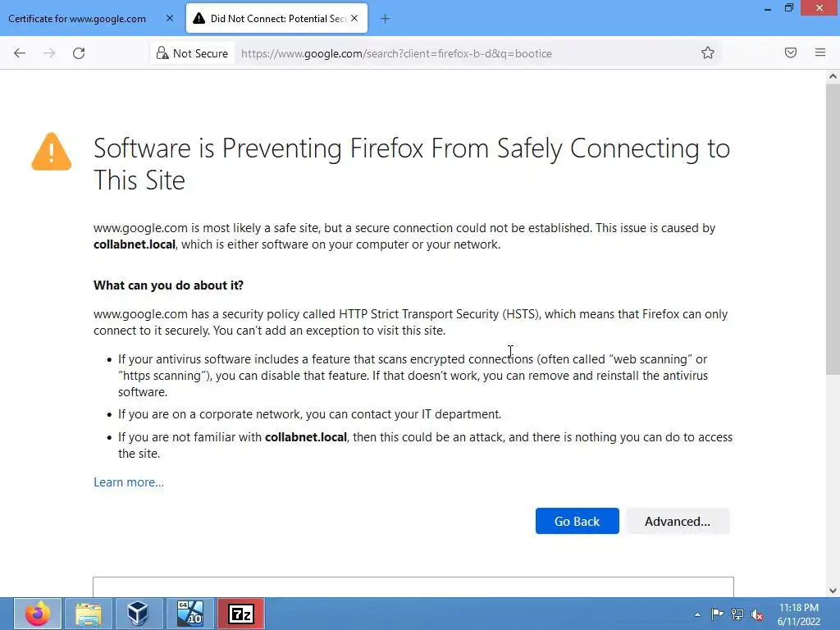The height and width of the screenshot is (630, 840).
Task: Bookmark this page with the star icon
Action: pyautogui.click(x=708, y=52)
